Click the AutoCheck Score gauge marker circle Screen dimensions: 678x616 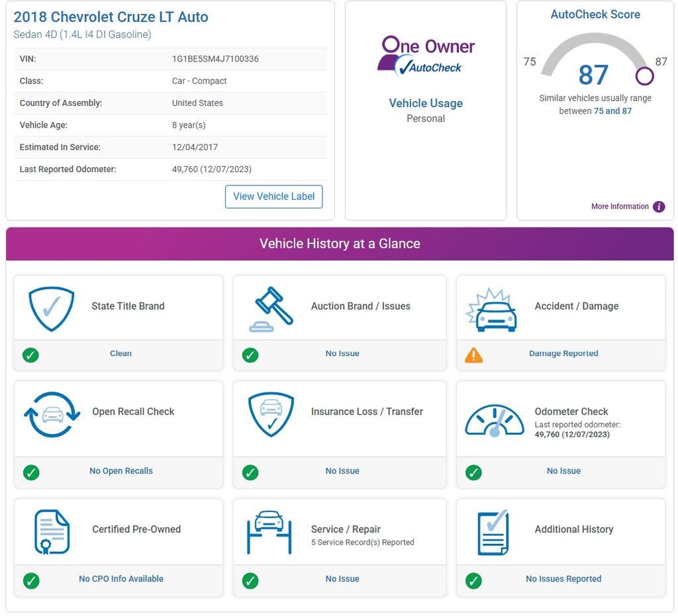644,76
